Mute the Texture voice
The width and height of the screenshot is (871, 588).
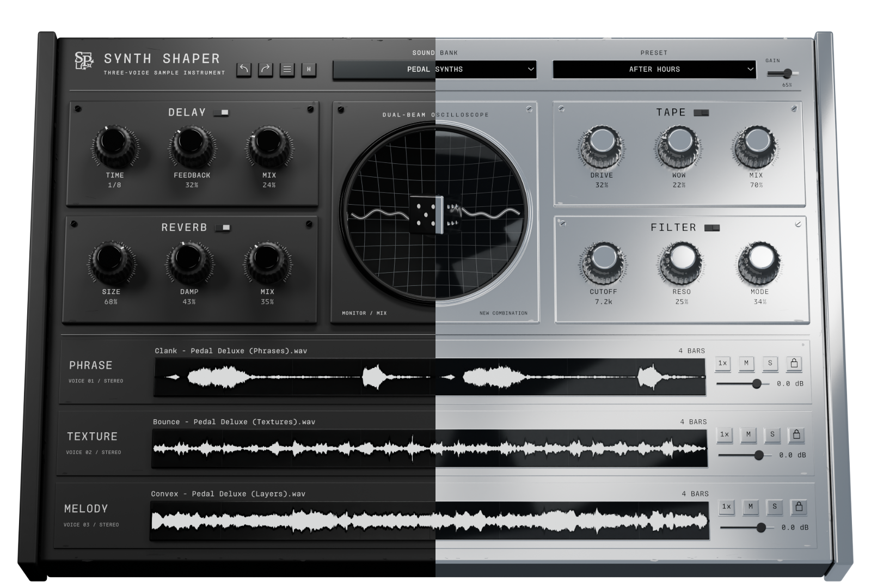[x=748, y=434]
